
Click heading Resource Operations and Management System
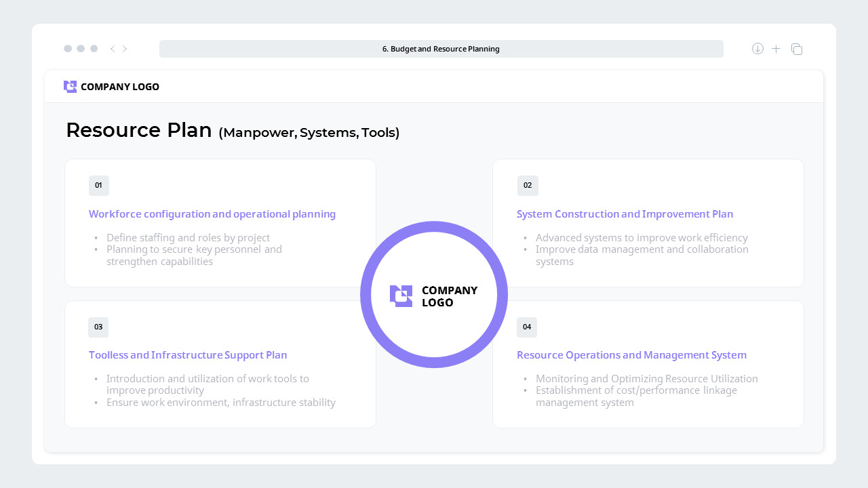point(632,355)
